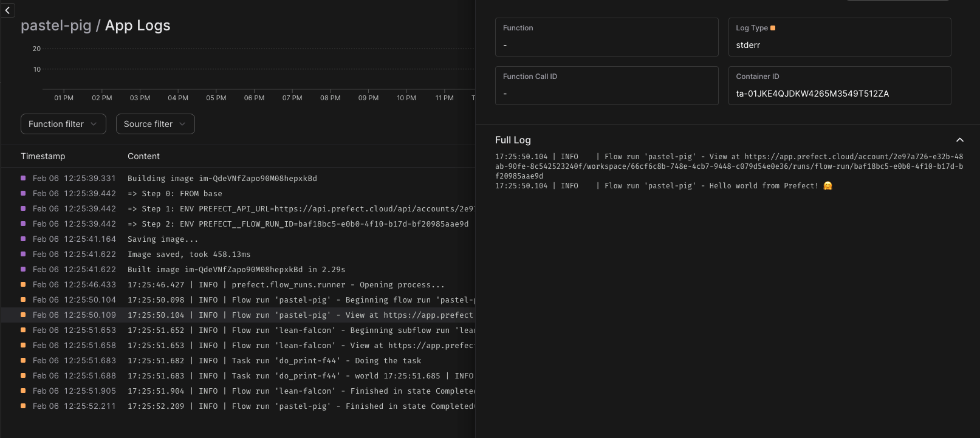The width and height of the screenshot is (980, 438).
Task: Click the Content column header
Action: coord(143,156)
